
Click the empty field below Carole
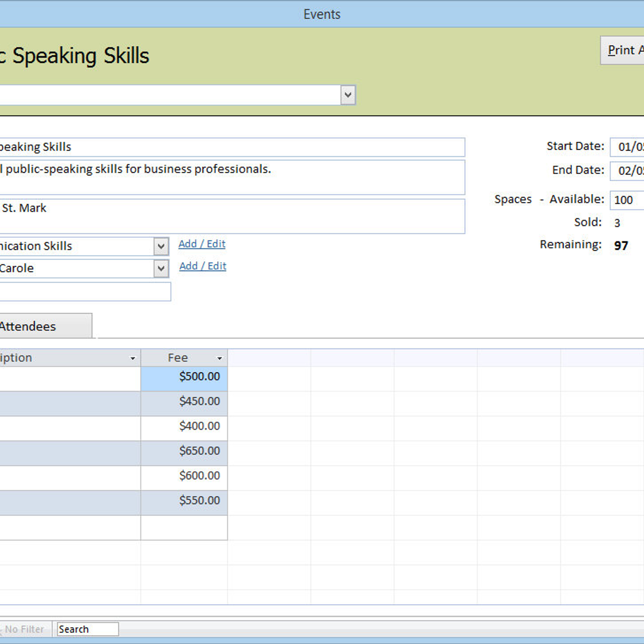pos(85,291)
